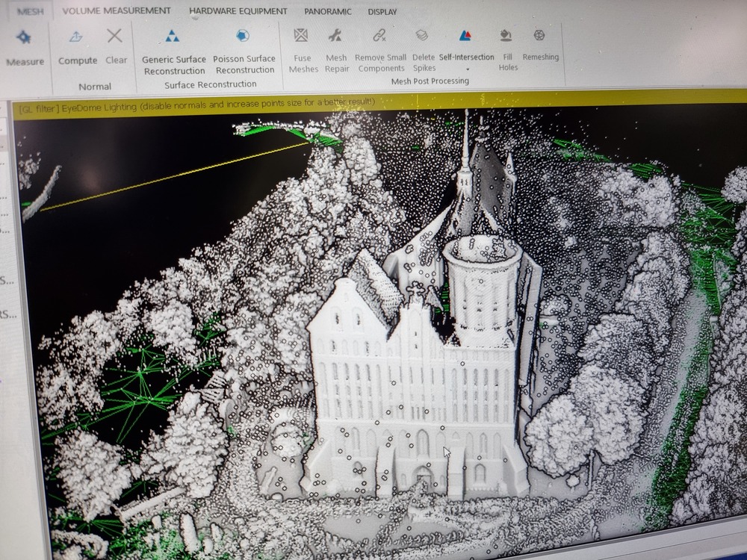Open the Mesh Repair tool

(x=335, y=36)
